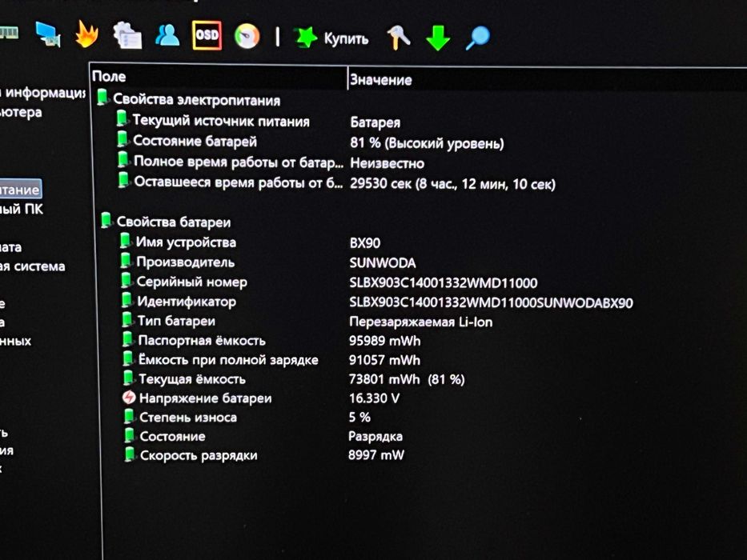The width and height of the screenshot is (747, 560).
Task: Click the voltage value 16.330 V
Action: [x=374, y=398]
